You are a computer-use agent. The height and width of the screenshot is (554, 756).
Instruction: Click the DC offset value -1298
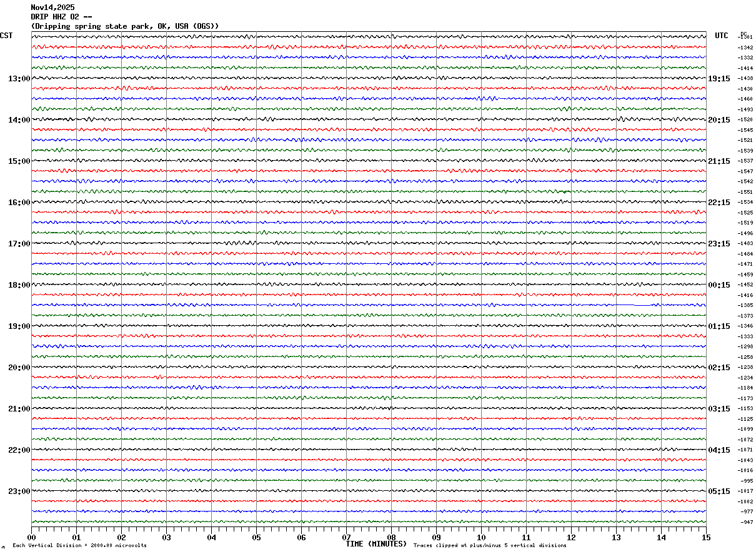pyautogui.click(x=745, y=347)
